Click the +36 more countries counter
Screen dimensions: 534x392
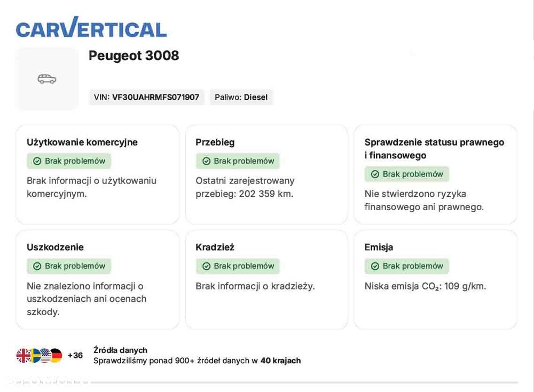(x=75, y=356)
